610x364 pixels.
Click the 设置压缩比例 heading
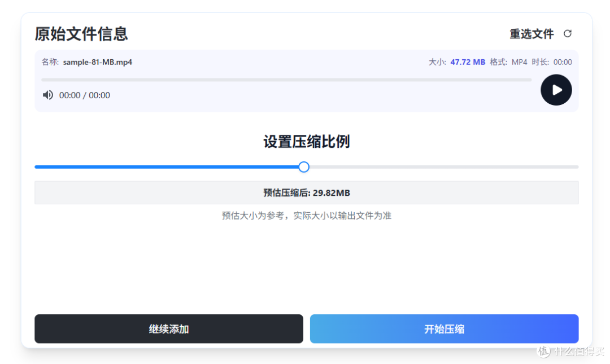click(x=307, y=142)
